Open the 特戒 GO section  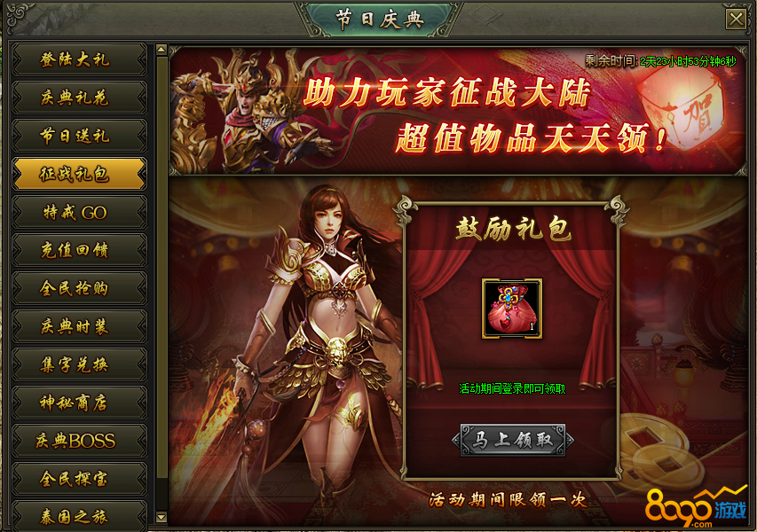pos(79,212)
